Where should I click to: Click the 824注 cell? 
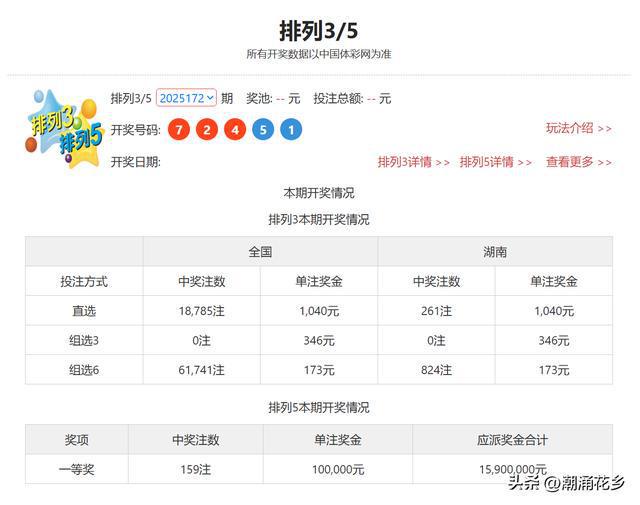pos(436,370)
